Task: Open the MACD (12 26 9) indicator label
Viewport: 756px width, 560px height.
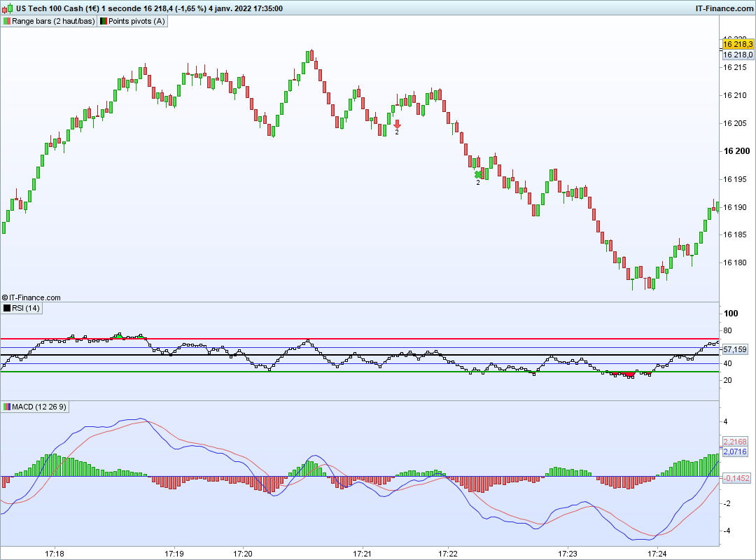Action: point(35,407)
